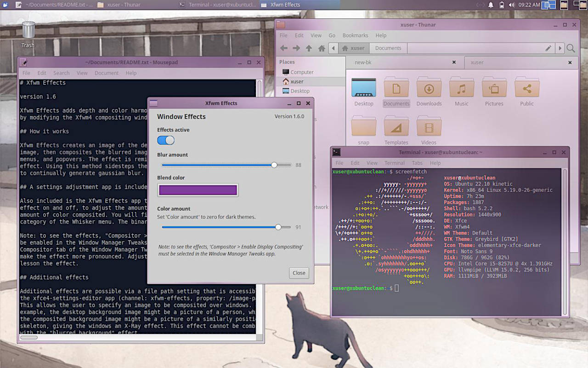Click Close button in Xfwm Effects
Image resolution: width=588 pixels, height=368 pixels.
click(x=299, y=273)
